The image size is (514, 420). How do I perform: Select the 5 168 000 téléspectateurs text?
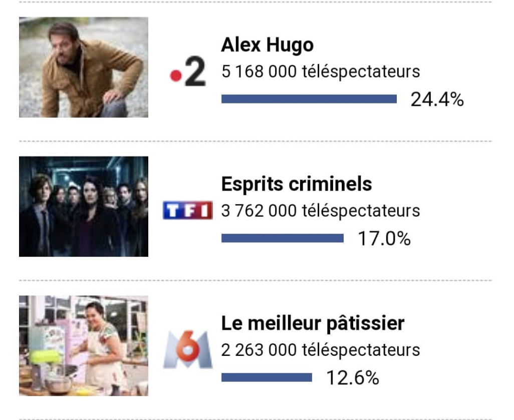[x=320, y=72]
